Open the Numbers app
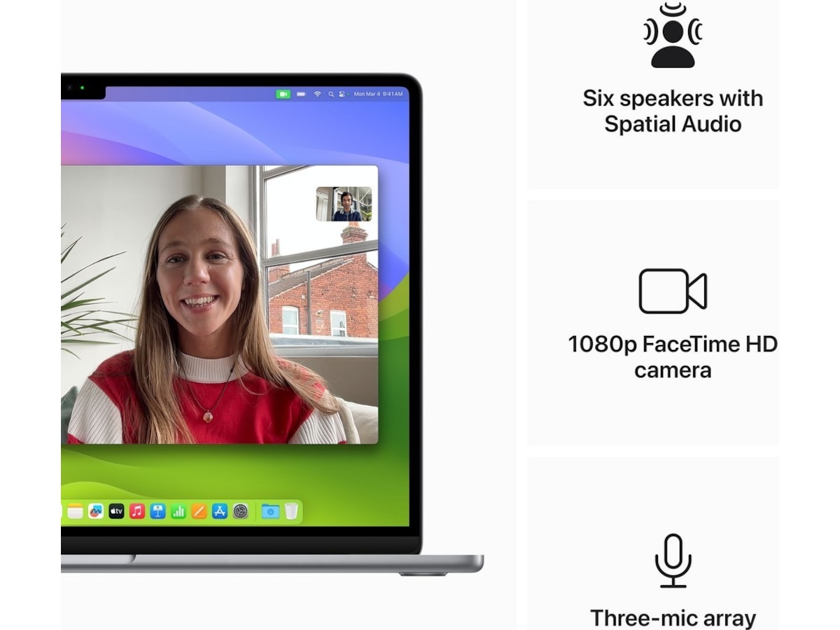 click(178, 512)
